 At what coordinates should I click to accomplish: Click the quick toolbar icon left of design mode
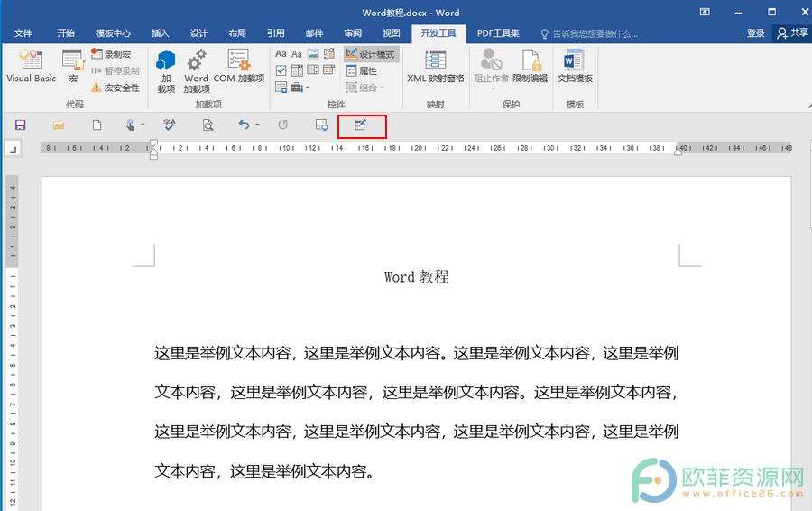coord(321,125)
